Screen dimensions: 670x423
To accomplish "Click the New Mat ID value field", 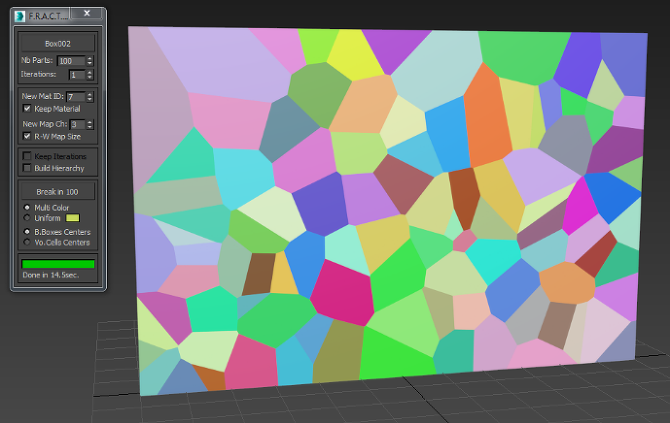I will [76, 97].
